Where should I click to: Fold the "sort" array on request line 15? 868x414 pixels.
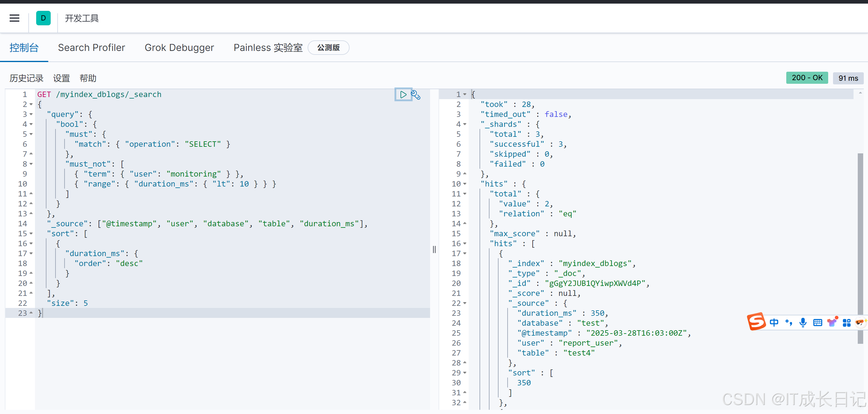(x=31, y=234)
